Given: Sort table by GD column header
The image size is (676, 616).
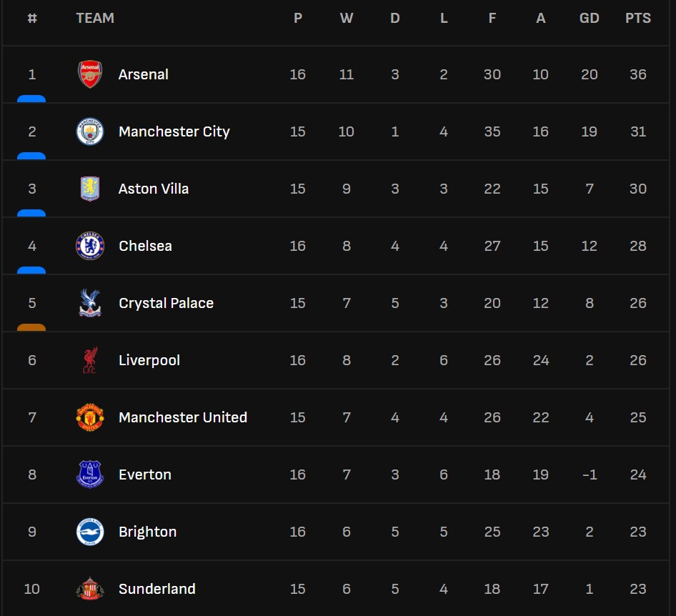Looking at the screenshot, I should tap(590, 19).
